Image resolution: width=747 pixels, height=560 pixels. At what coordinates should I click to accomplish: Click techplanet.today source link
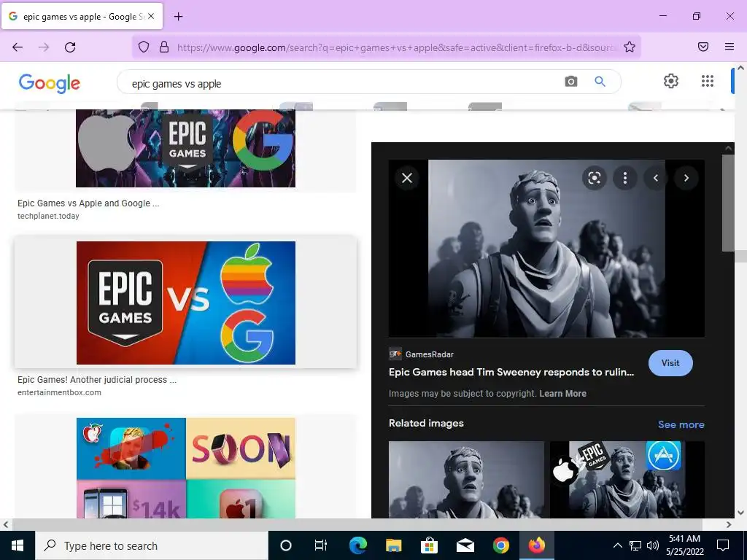tap(48, 216)
